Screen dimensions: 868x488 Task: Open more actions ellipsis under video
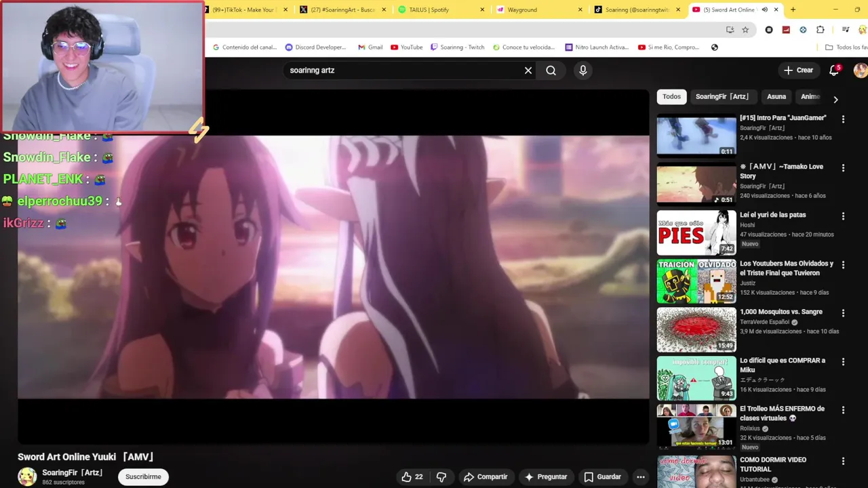[640, 477]
